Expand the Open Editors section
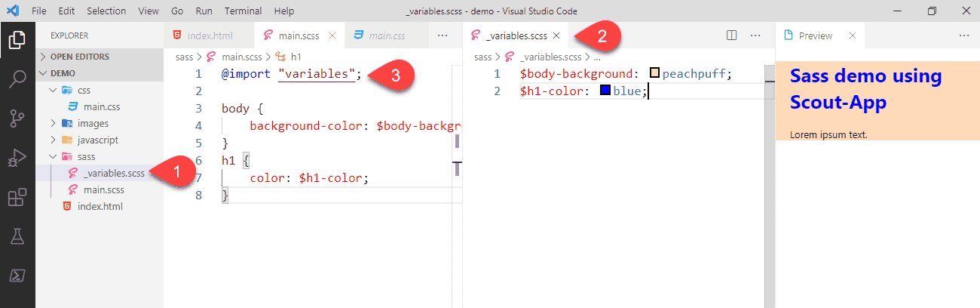980x308 pixels. 100,57
